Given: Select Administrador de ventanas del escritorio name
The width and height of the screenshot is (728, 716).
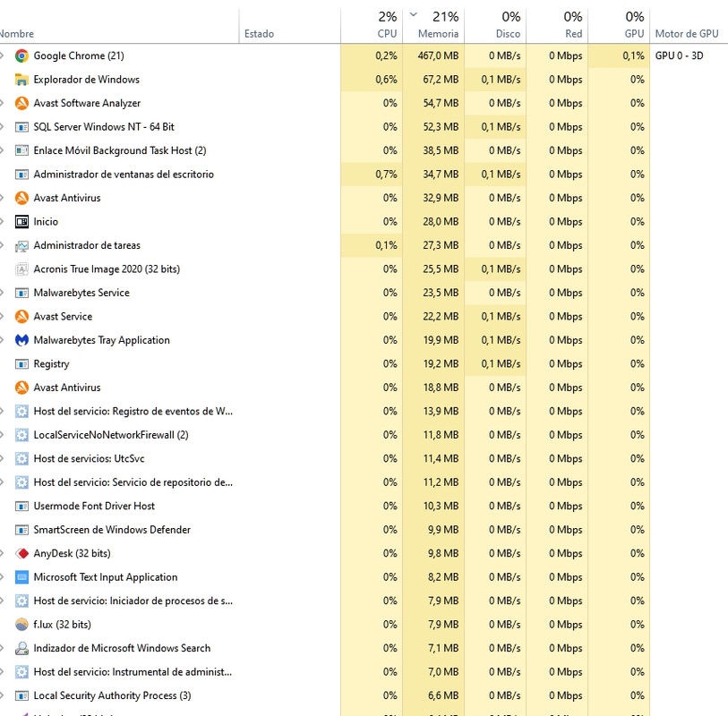Looking at the screenshot, I should tap(124, 174).
